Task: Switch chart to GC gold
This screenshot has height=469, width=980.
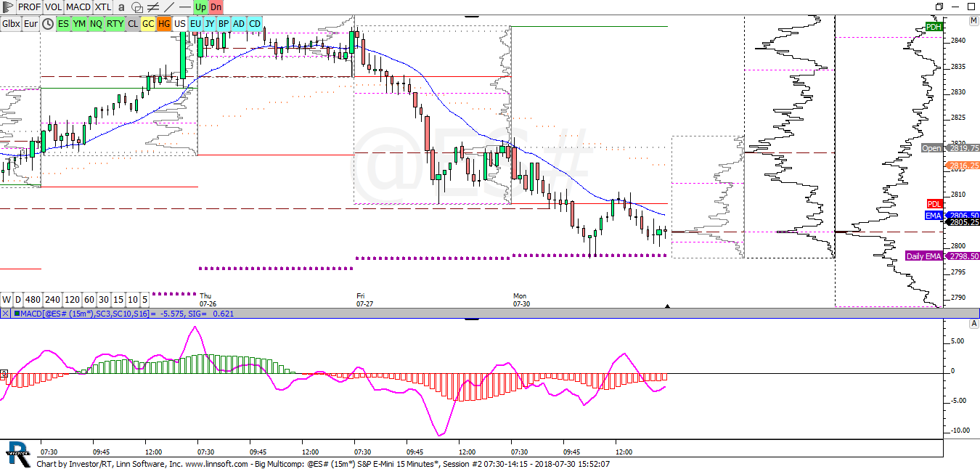Action: tap(148, 23)
